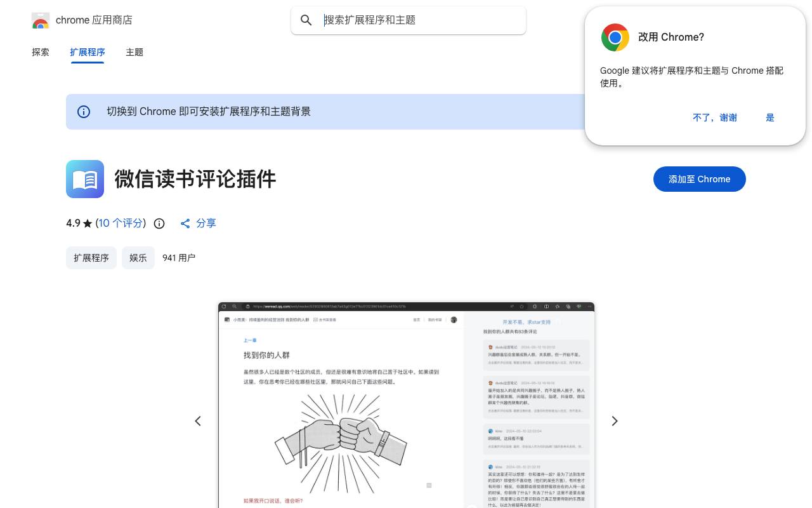Viewport: 812px width, 508px height.
Task: Click 不了，谢谢 in the Chrome popup
Action: pyautogui.click(x=715, y=117)
